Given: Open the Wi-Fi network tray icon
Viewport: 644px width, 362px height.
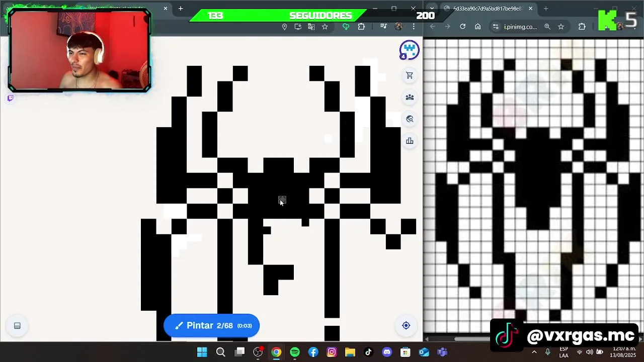Looking at the screenshot, I should click(580, 352).
